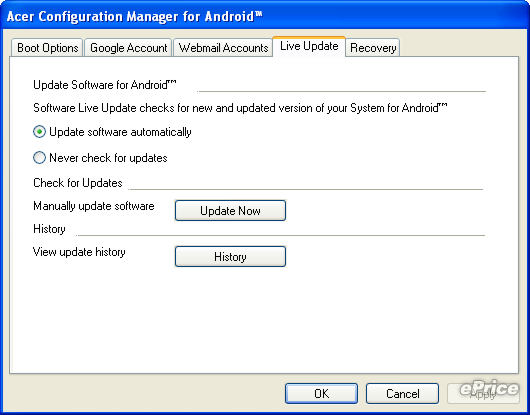Confirm settings with OK button

click(321, 393)
